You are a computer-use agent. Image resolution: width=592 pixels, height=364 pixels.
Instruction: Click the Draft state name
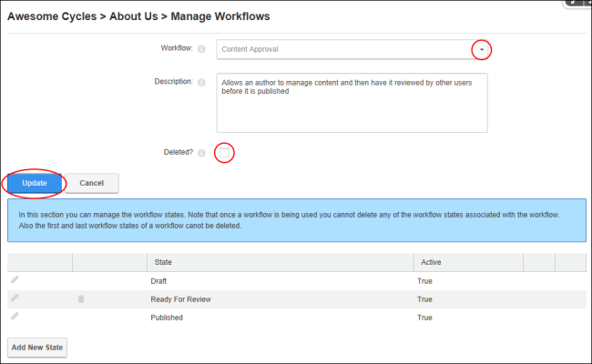(x=158, y=281)
